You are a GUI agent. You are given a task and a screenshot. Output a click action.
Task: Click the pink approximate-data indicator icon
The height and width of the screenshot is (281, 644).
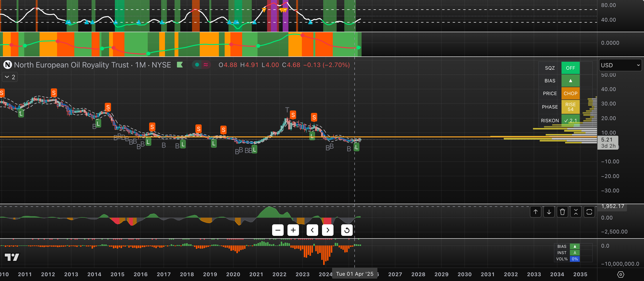206,65
